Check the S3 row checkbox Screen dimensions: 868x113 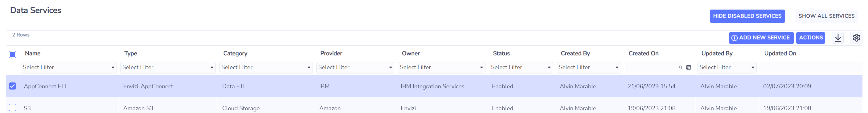click(x=12, y=108)
